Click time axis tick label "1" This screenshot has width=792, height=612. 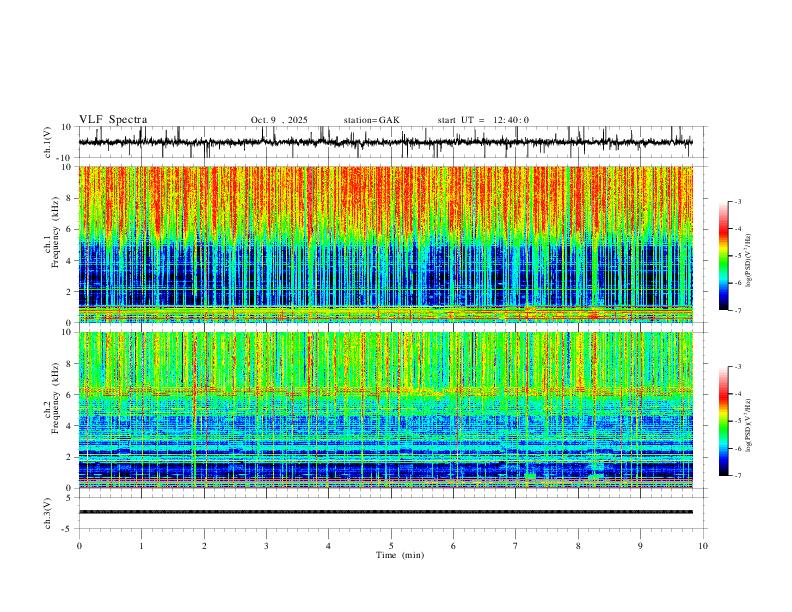[x=141, y=546]
